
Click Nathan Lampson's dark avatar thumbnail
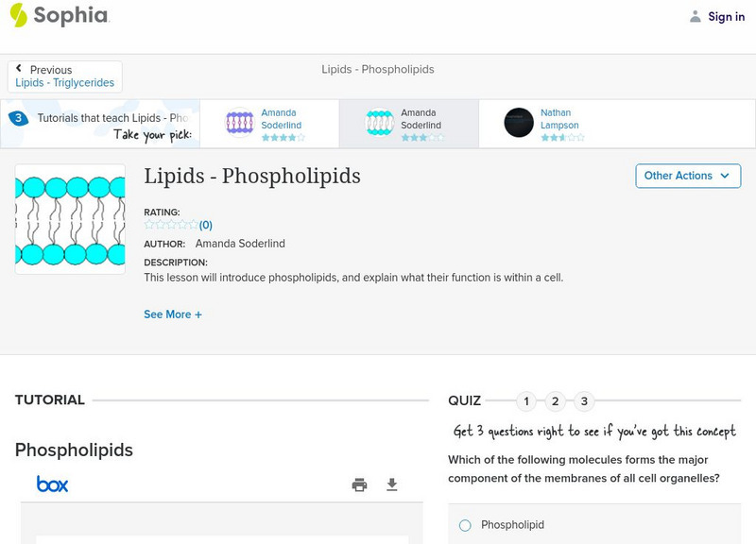519,123
